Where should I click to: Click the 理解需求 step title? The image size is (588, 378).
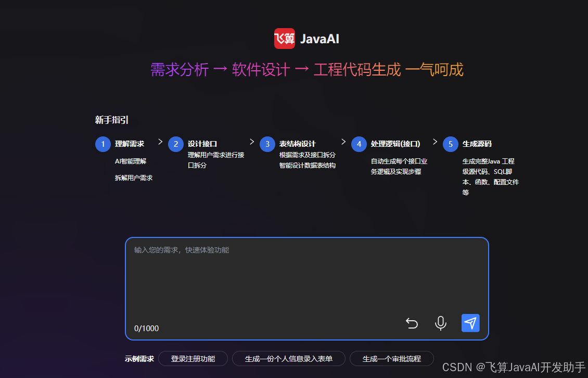[x=130, y=144]
